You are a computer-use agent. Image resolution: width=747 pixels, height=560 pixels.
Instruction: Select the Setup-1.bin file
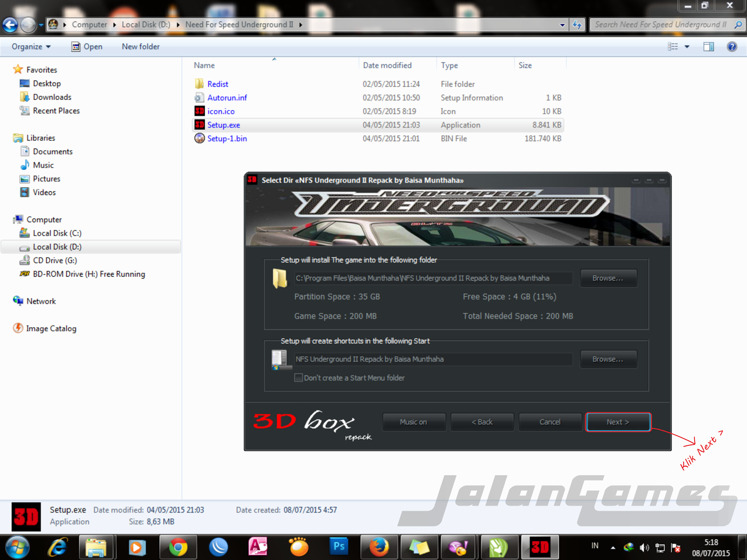[x=227, y=139]
